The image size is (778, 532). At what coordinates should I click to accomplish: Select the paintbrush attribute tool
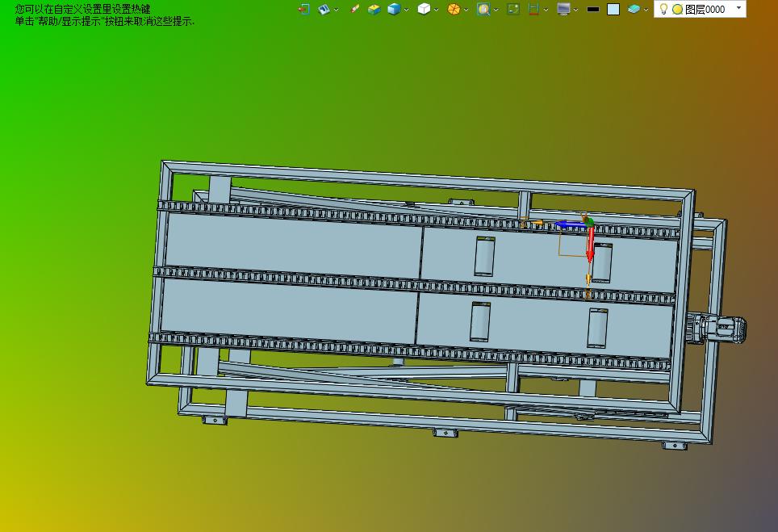(354, 9)
